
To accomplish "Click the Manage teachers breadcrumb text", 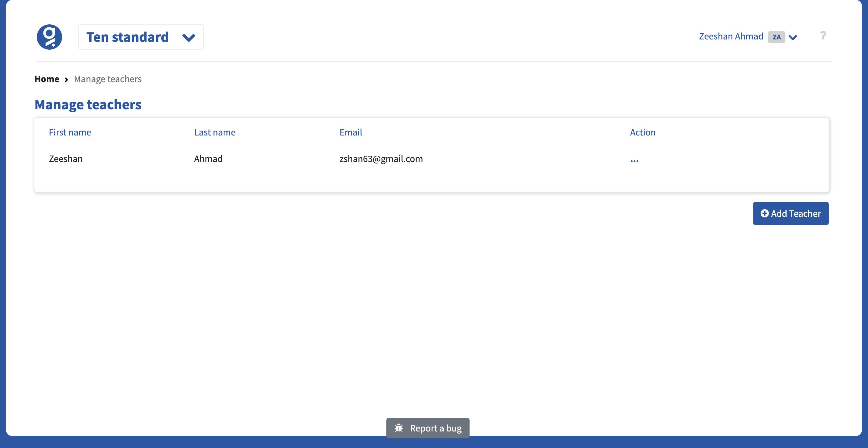I will [x=108, y=79].
